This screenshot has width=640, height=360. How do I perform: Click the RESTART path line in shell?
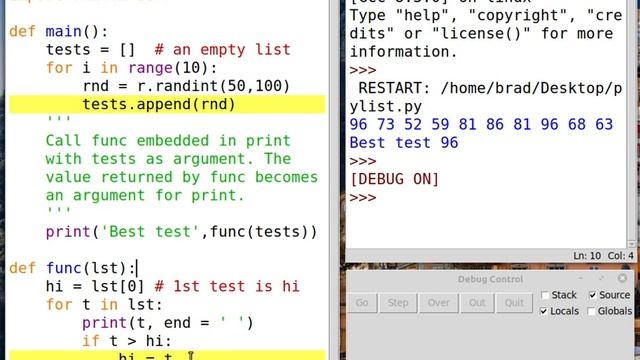(x=486, y=97)
